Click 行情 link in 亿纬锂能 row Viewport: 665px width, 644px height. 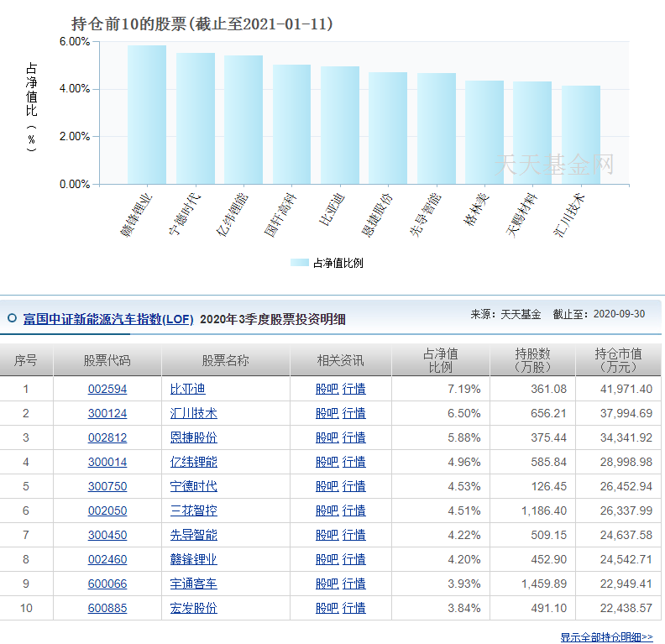click(353, 462)
